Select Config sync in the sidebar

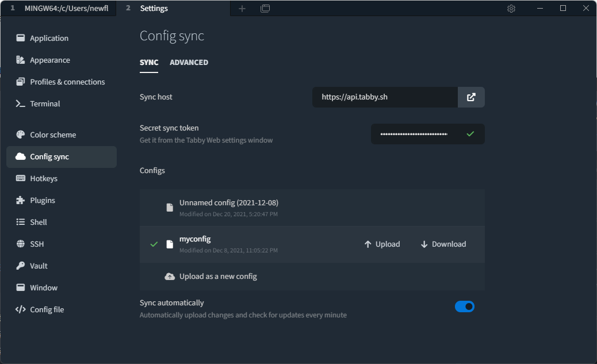click(62, 157)
